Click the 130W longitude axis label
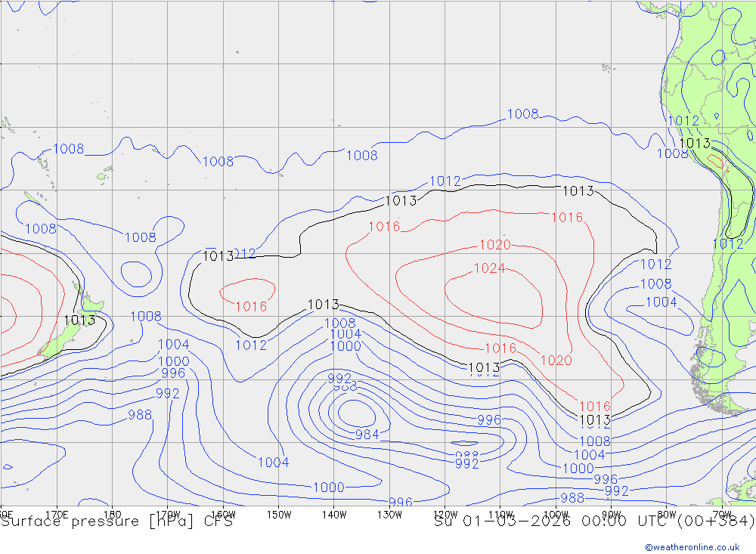Screen dimensions: 756x554 (389, 515)
